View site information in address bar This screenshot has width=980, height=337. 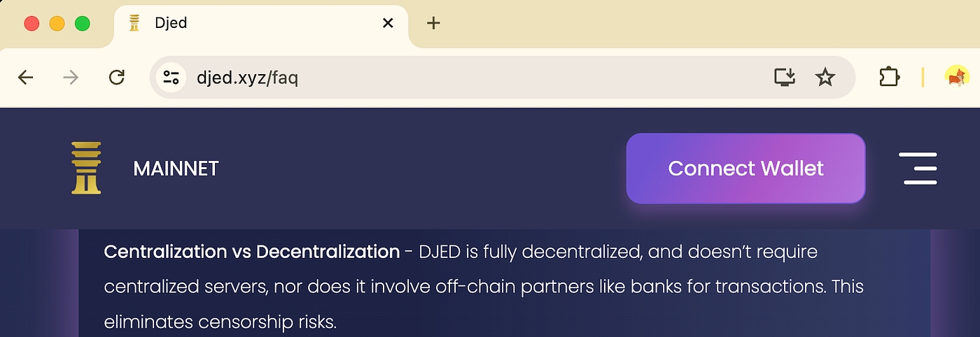click(171, 78)
